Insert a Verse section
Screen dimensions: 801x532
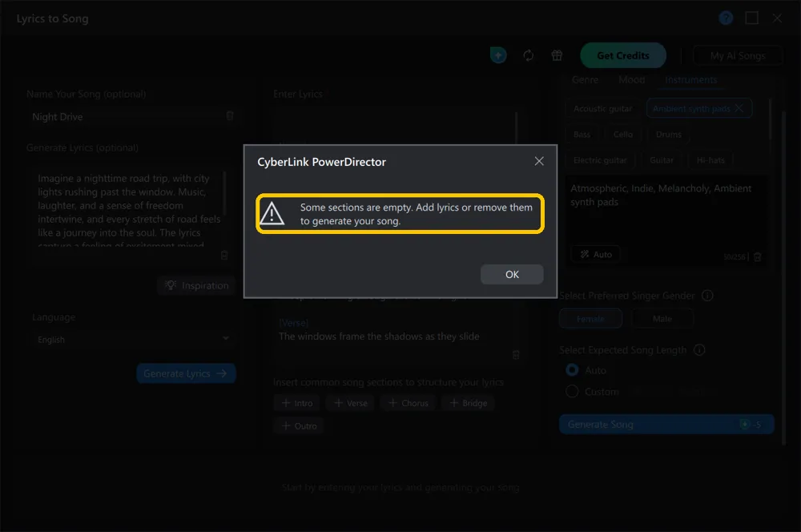point(351,403)
